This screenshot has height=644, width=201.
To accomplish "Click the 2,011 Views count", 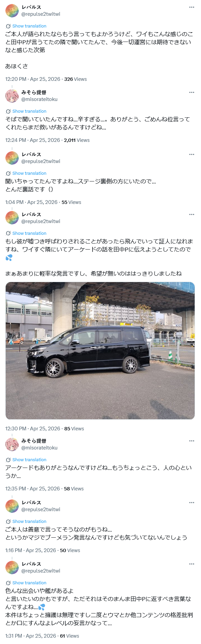I will coord(77,140).
